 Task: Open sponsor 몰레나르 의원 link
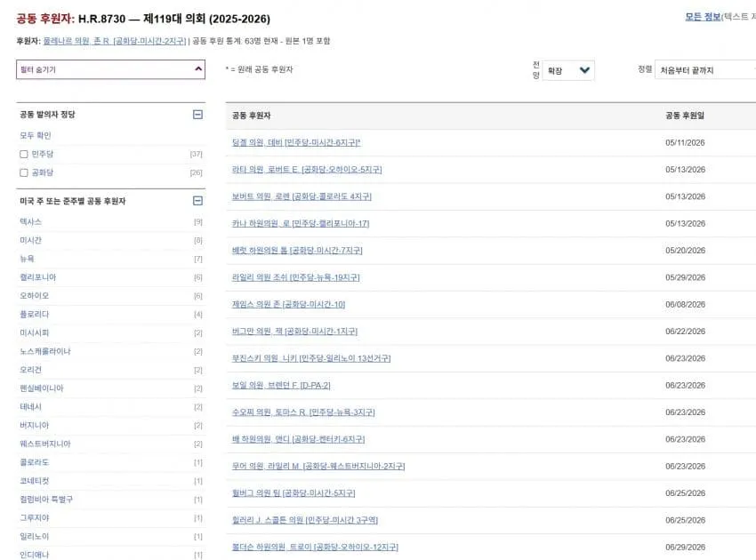(x=114, y=41)
